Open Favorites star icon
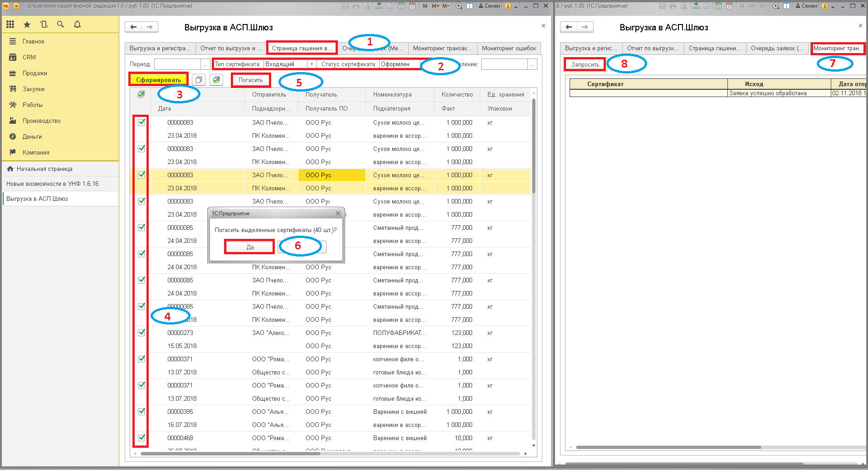This screenshot has height=470, width=868. click(x=27, y=24)
